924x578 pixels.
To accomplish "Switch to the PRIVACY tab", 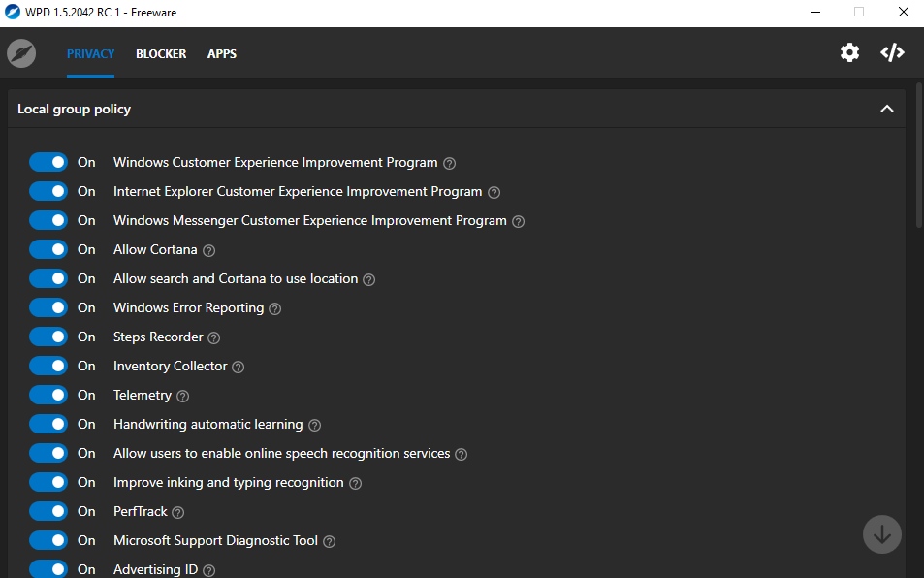I will click(90, 53).
